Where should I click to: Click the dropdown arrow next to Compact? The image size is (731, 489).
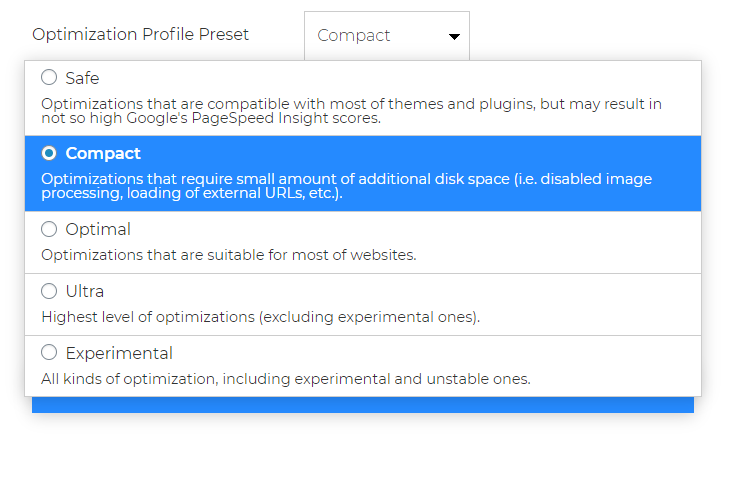[454, 36]
